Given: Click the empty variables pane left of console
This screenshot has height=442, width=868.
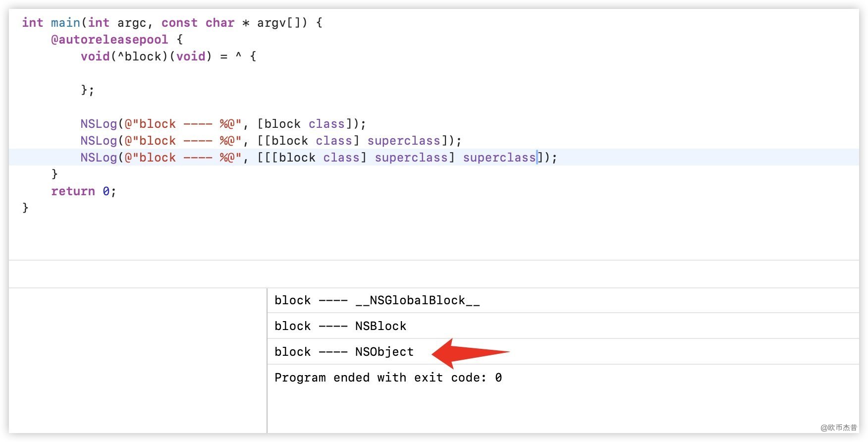Looking at the screenshot, I should click(138, 360).
